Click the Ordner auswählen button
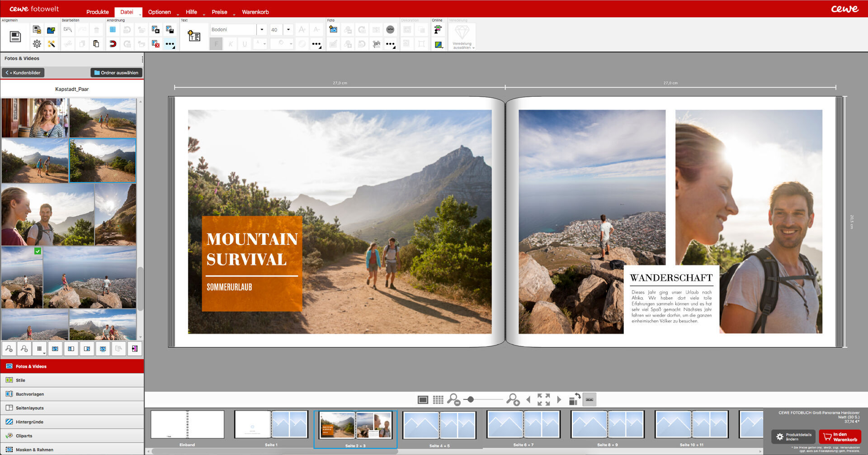The image size is (868, 455). (117, 72)
